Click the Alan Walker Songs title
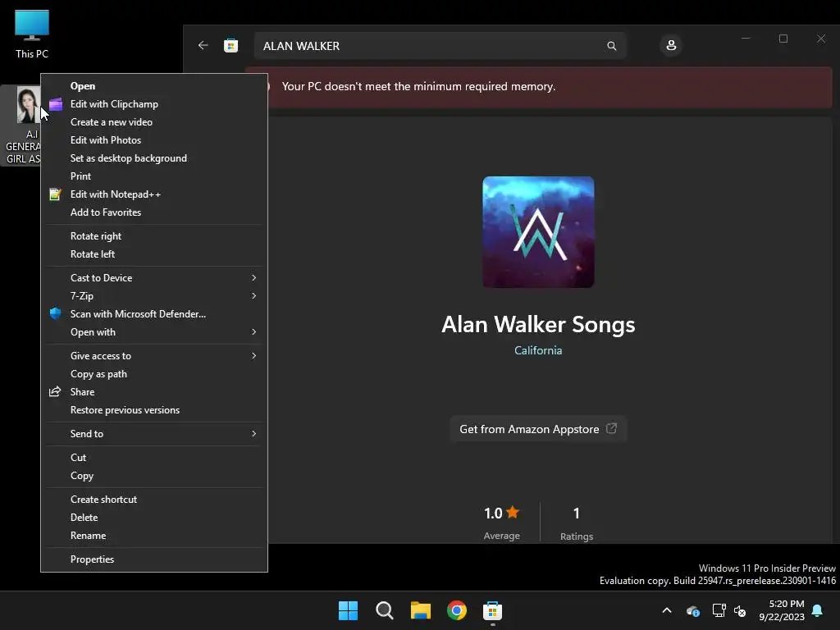Screen dimensions: 840x630 (x=538, y=325)
